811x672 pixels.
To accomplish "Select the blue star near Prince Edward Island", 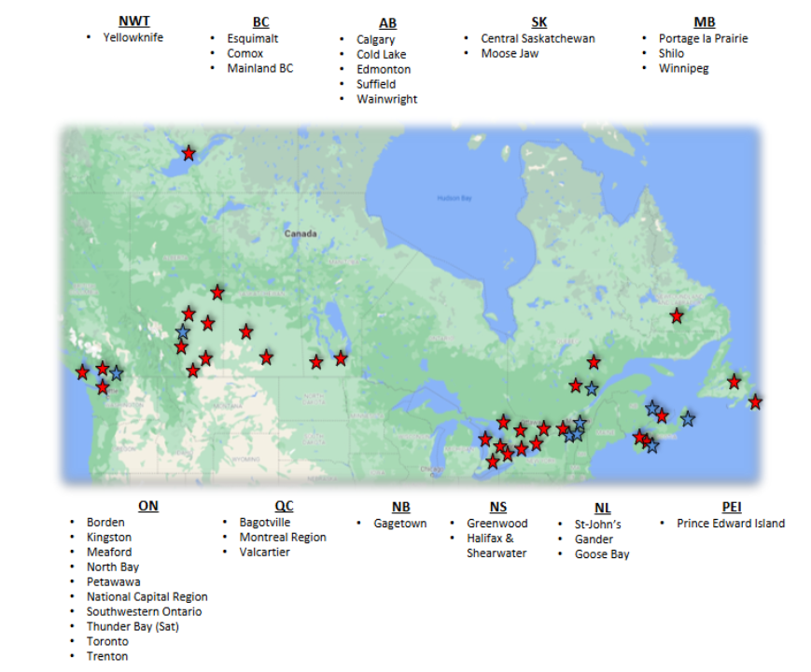I will coord(688,419).
